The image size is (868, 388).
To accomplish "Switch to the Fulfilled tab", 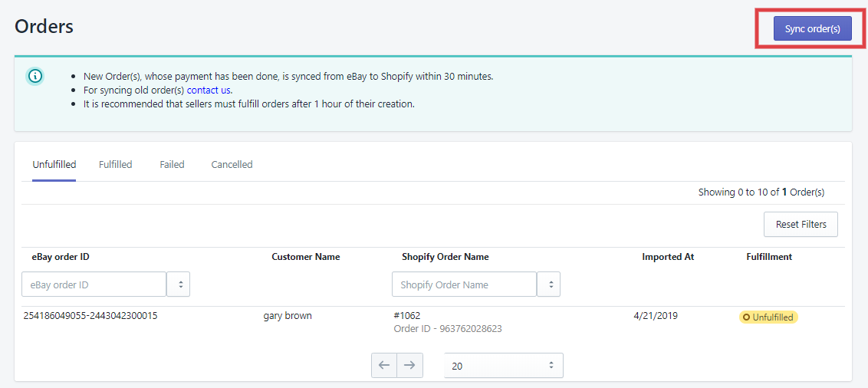I will 115,165.
